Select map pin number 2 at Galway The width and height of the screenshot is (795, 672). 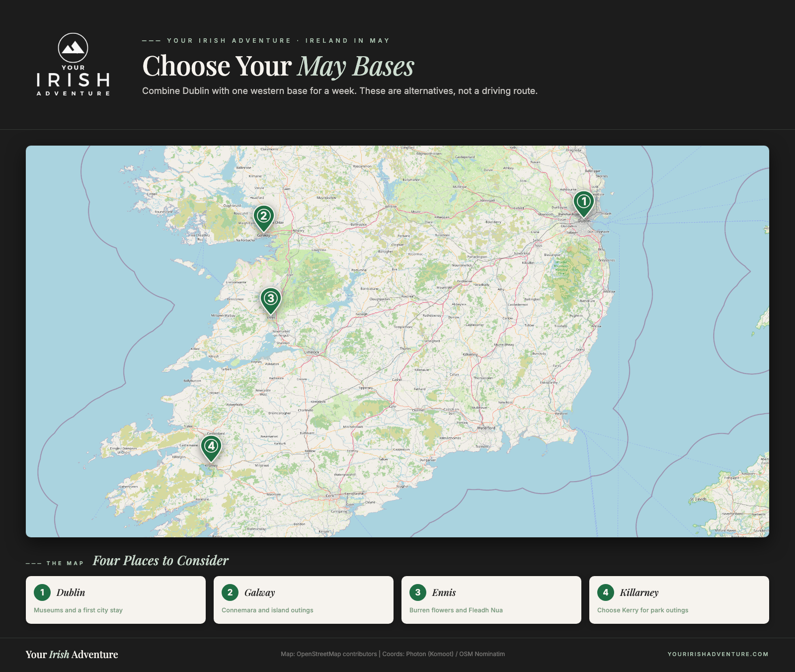click(264, 218)
